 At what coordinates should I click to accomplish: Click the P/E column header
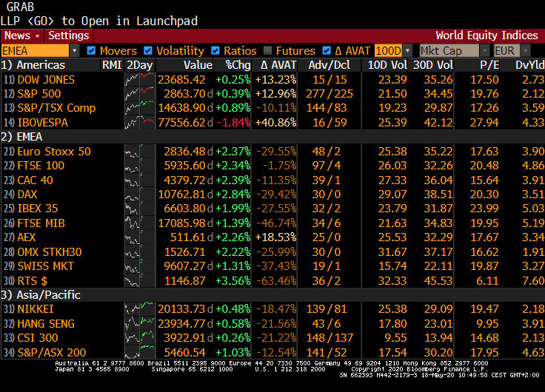(x=489, y=65)
